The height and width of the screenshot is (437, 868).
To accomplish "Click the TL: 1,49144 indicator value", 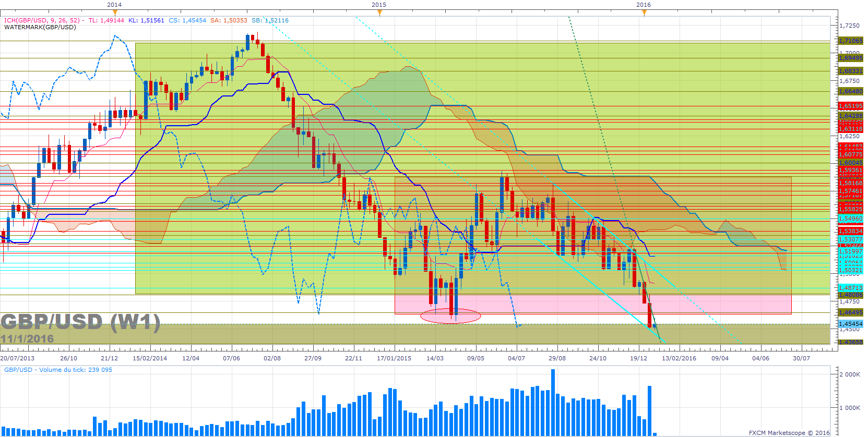I will (106, 20).
